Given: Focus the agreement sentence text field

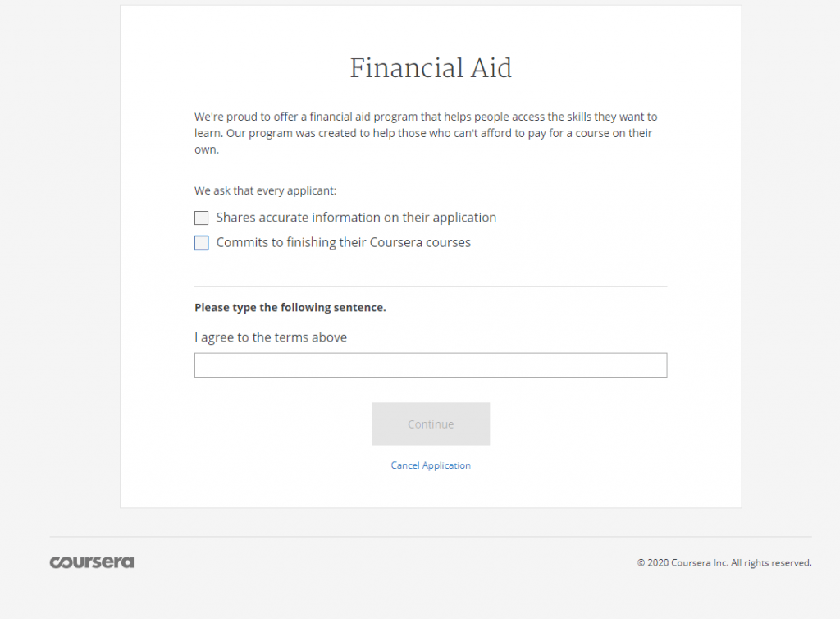Looking at the screenshot, I should click(431, 365).
